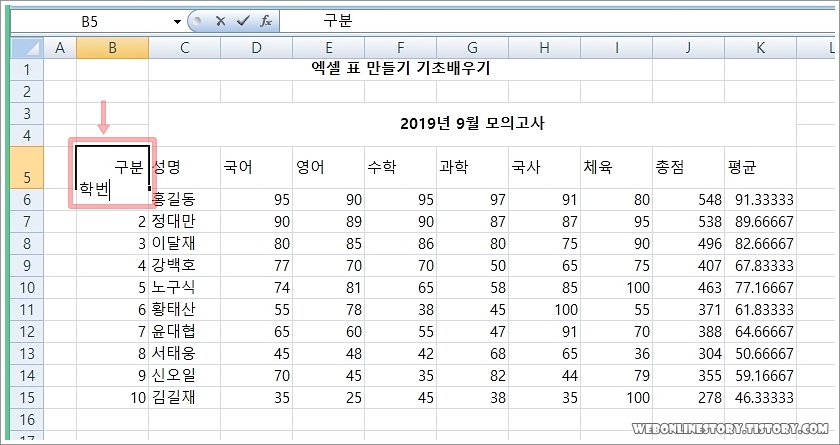Click the 성명 header cell
The width and height of the screenshot is (840, 445).
[x=184, y=168]
